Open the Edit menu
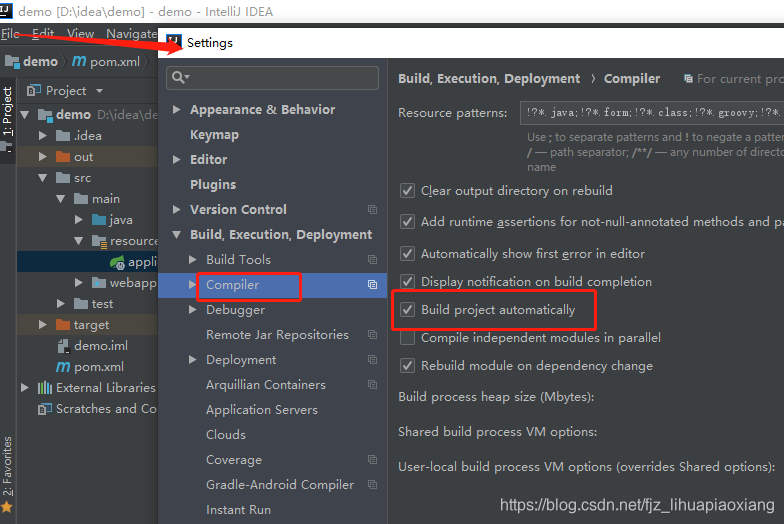Viewport: 784px width, 524px height. (43, 34)
